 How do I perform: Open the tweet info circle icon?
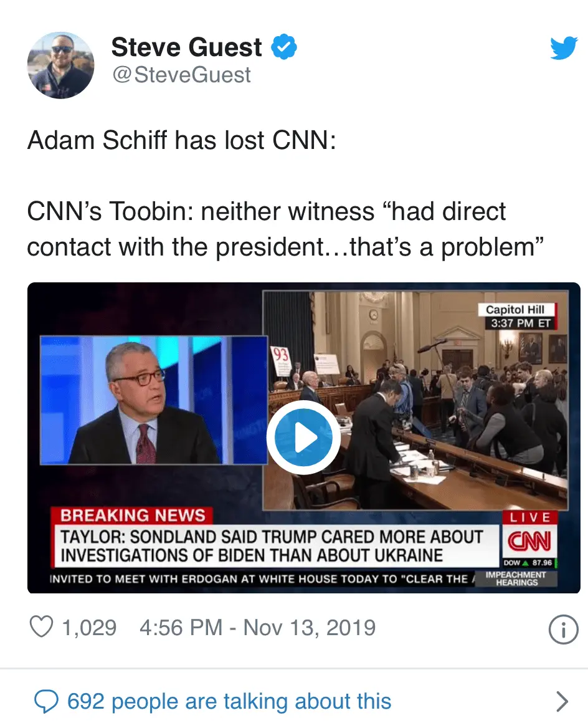point(562,630)
